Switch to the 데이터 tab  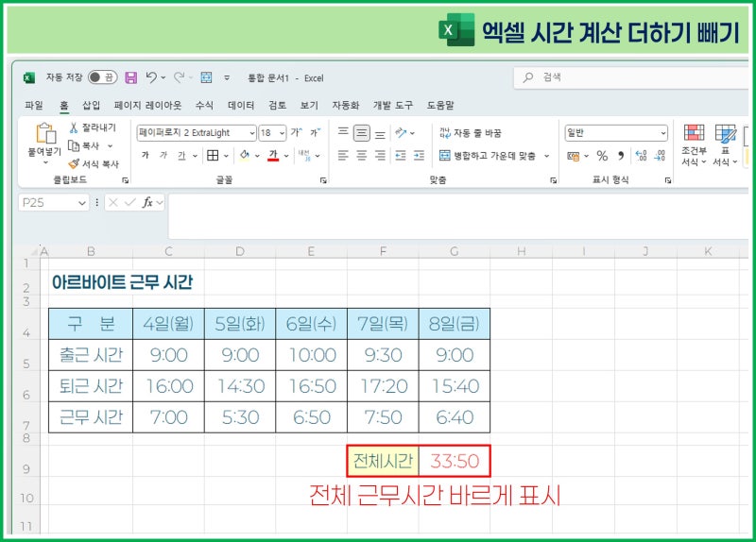click(x=241, y=105)
